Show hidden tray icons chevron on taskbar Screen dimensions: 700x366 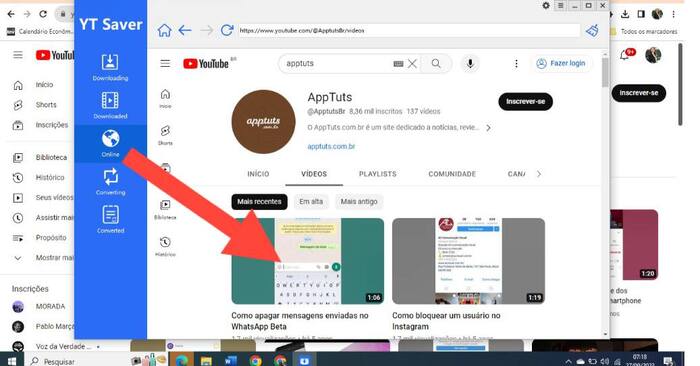568,361
